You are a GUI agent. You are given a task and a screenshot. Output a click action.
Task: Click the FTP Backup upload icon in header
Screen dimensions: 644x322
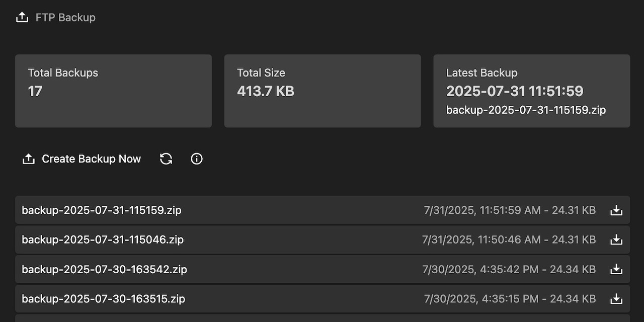[x=22, y=17]
